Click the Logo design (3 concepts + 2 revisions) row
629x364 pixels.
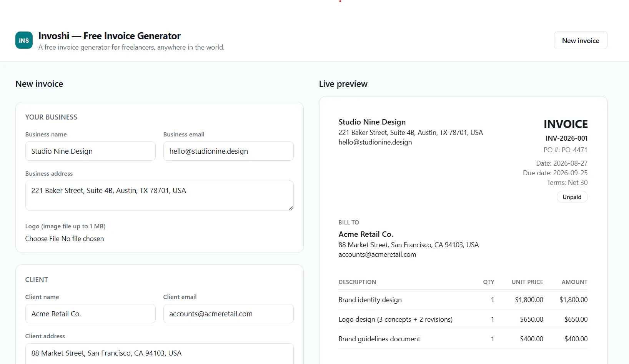(463, 319)
